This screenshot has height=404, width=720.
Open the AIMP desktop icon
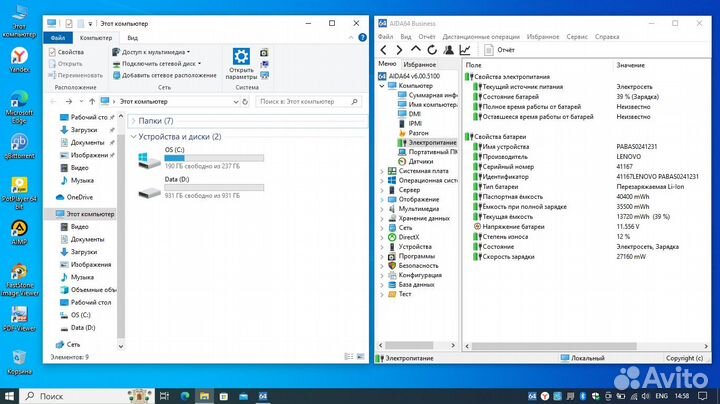coord(18,229)
